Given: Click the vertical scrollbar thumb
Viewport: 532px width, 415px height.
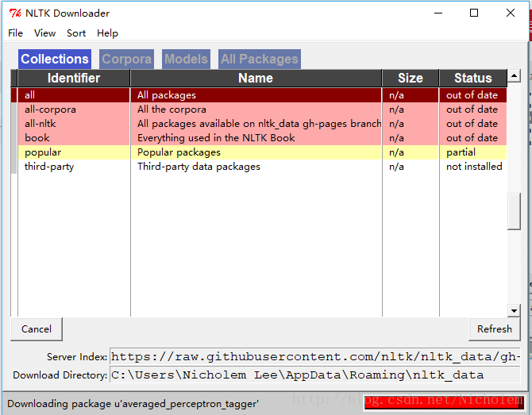Looking at the screenshot, I should click(514, 211).
